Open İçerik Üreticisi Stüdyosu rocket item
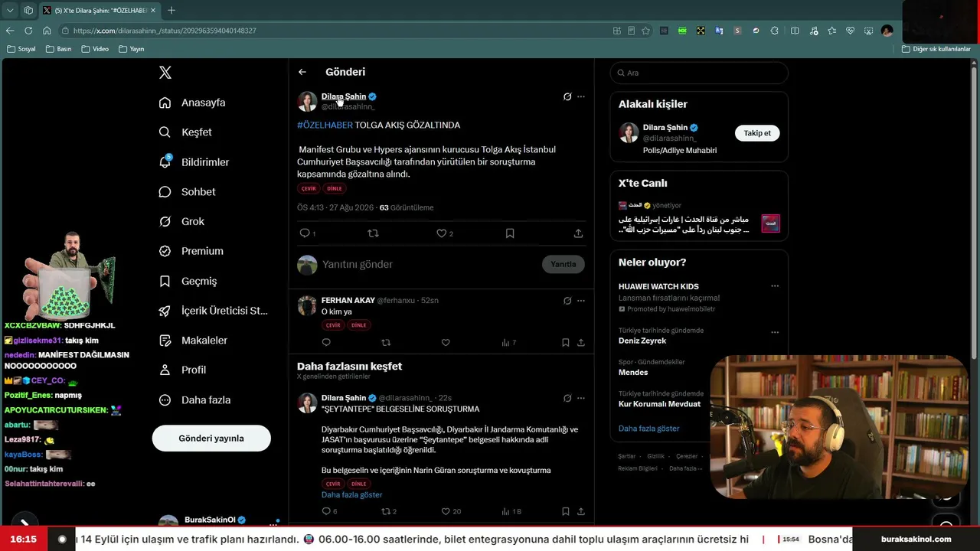 (213, 311)
